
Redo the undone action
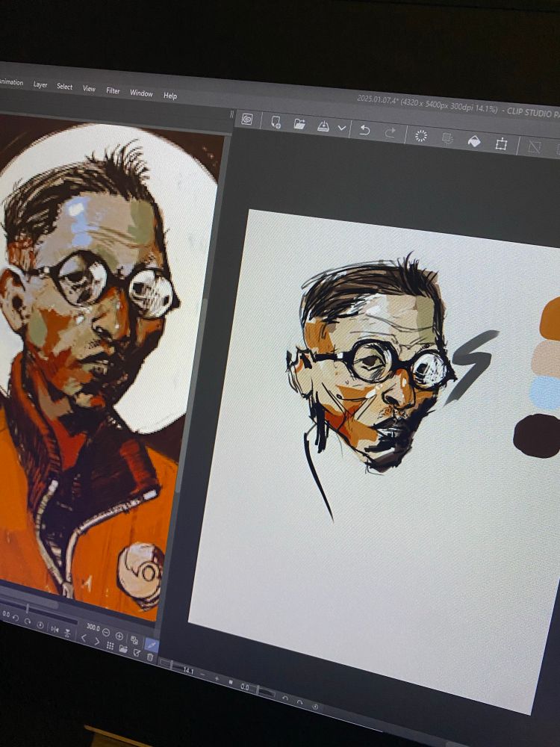click(390, 132)
